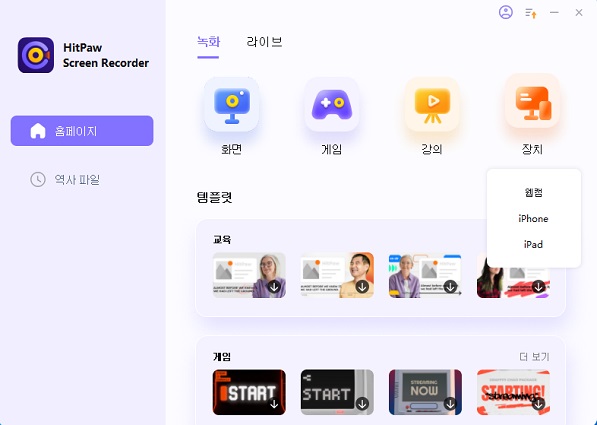Download the second 교육 template
The height and width of the screenshot is (425, 597).
coord(362,287)
